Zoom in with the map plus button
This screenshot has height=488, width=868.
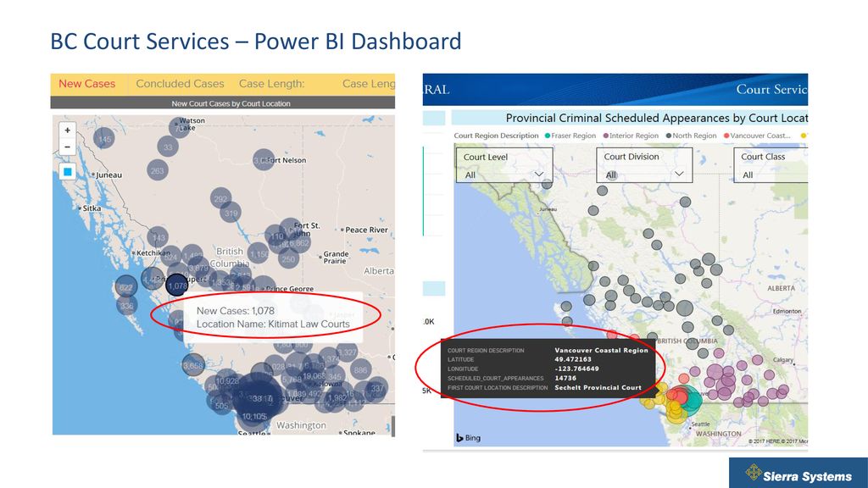(68, 130)
